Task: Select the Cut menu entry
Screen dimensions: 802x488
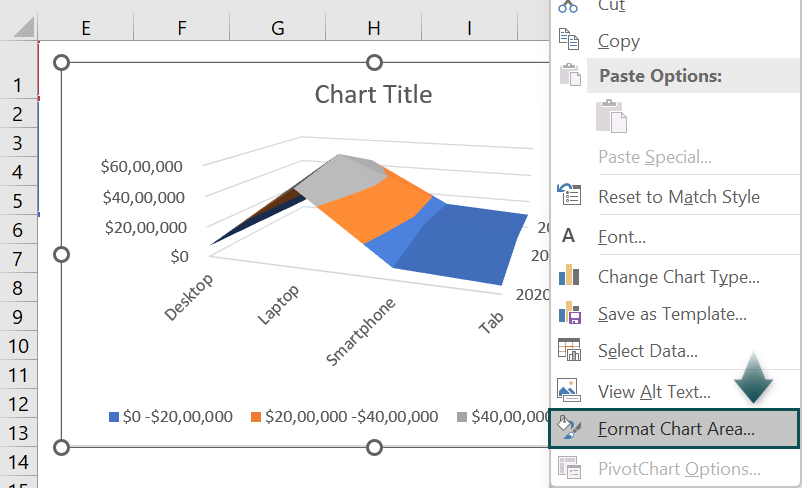Action: 612,6
